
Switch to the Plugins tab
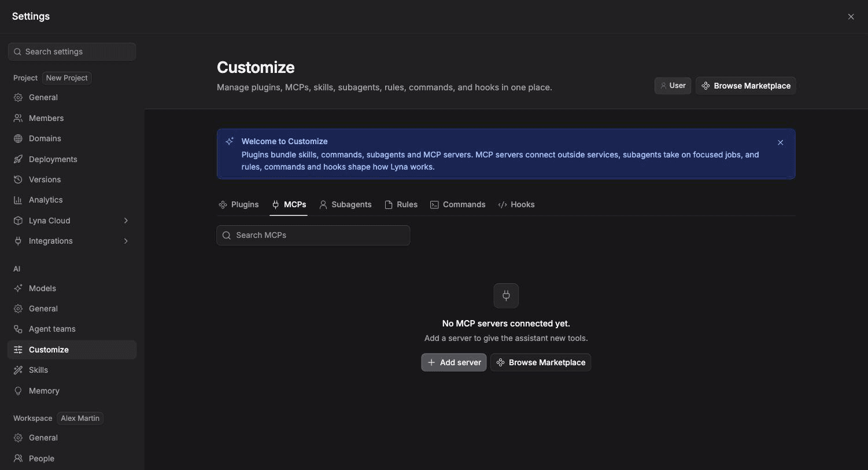tap(238, 204)
